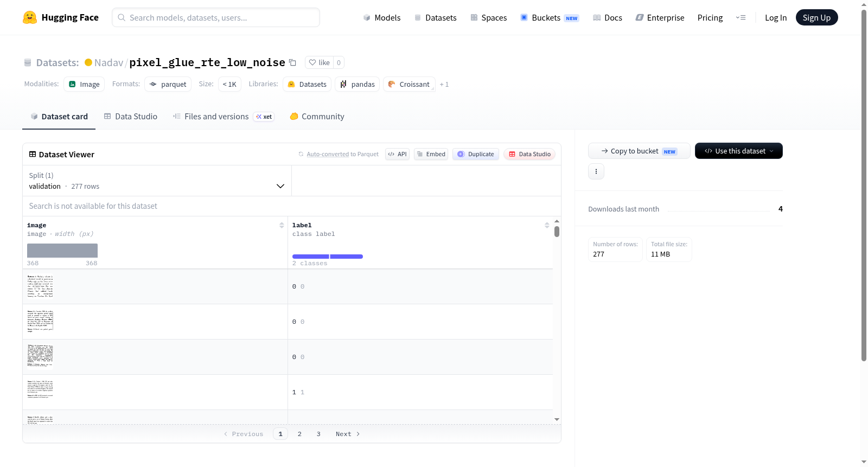Open the Enterprise page
Viewport: 868px width, 467px height.
660,17
